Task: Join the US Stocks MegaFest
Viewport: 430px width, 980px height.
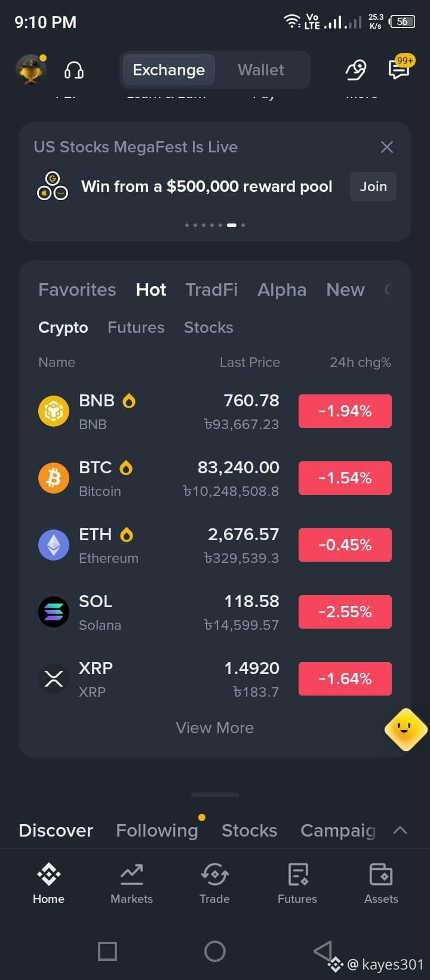Action: (373, 186)
